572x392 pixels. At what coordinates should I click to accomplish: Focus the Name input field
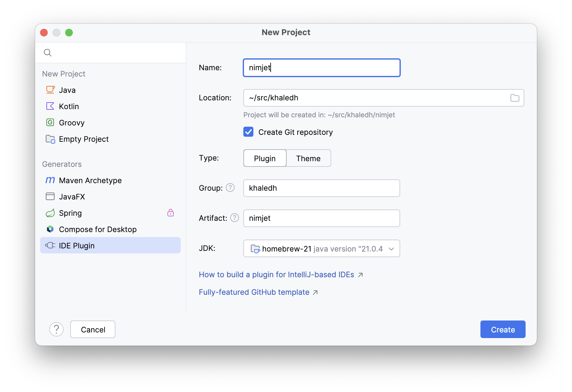pos(322,68)
